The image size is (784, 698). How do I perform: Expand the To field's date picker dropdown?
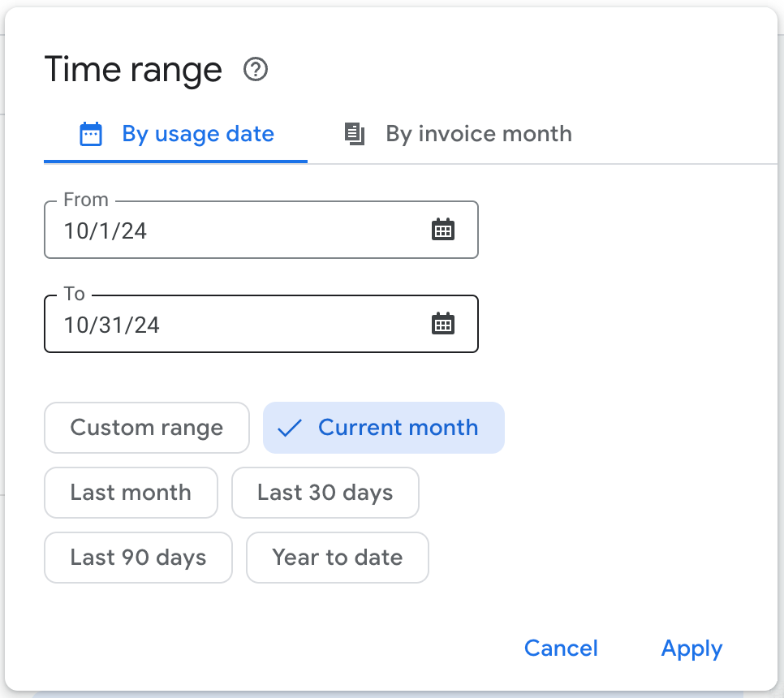point(443,323)
